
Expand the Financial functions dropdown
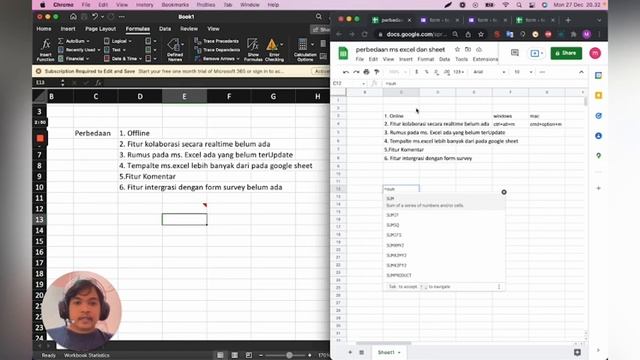point(87,59)
